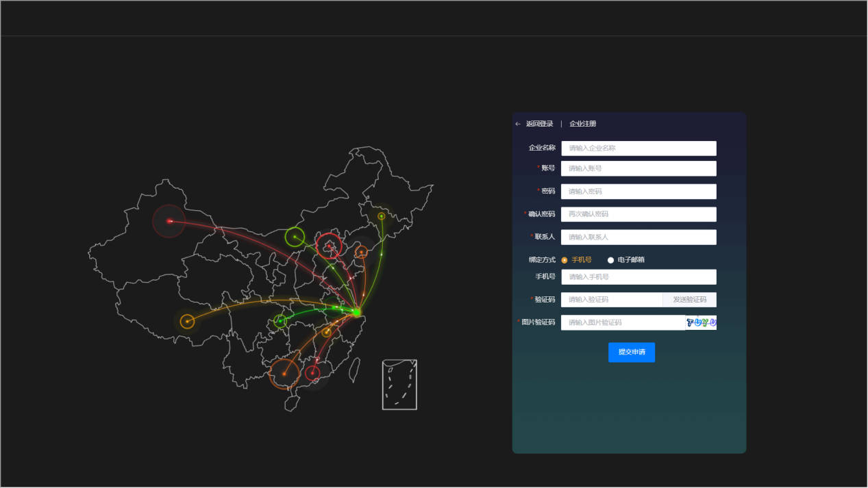
Task: Click the red marker in Xinjiang
Action: click(x=169, y=221)
